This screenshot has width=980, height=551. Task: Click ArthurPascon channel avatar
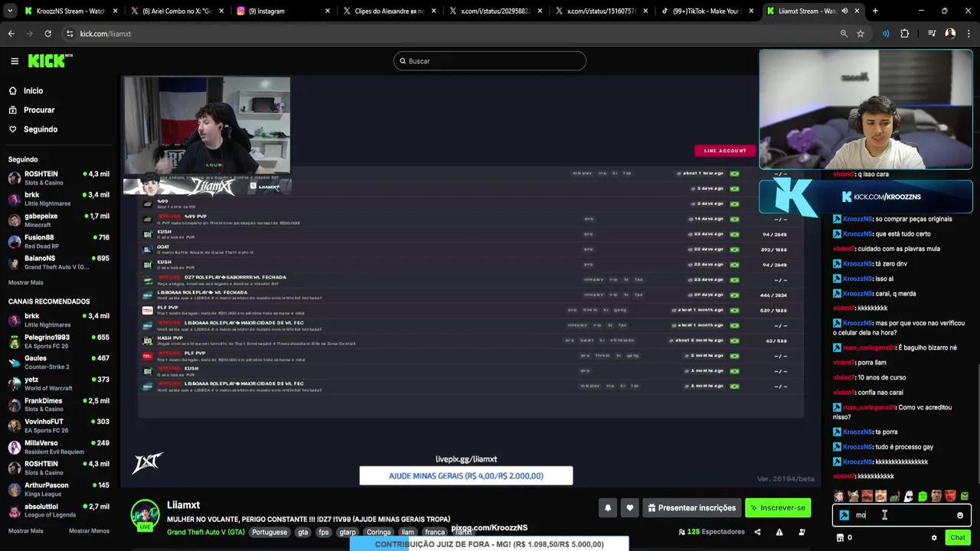pos(15,489)
